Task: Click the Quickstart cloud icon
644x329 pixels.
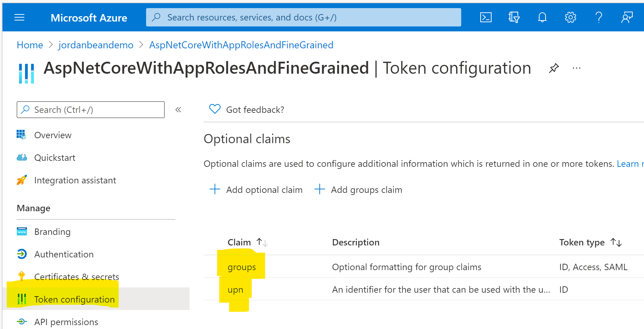Action: (x=22, y=157)
